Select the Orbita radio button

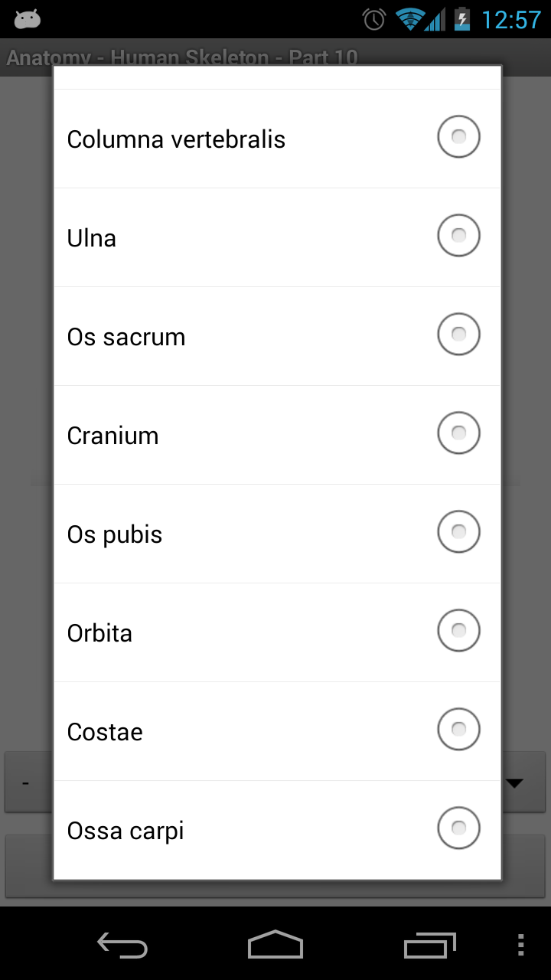click(458, 631)
